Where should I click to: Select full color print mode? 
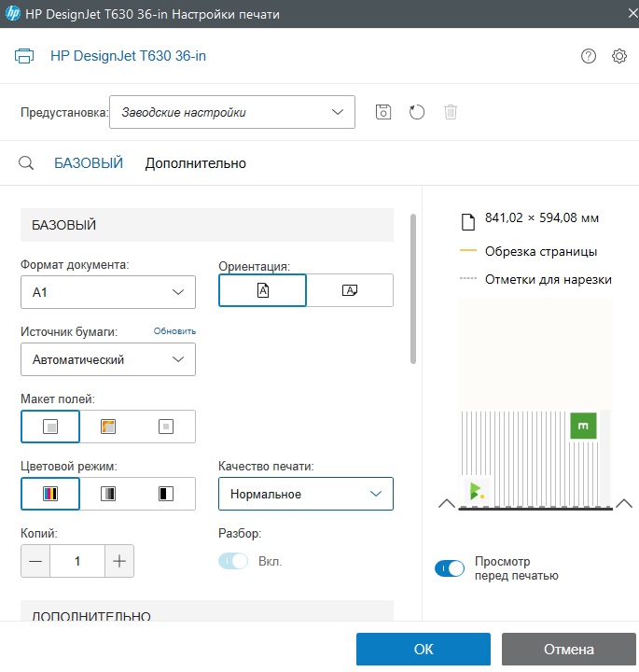coord(50,494)
